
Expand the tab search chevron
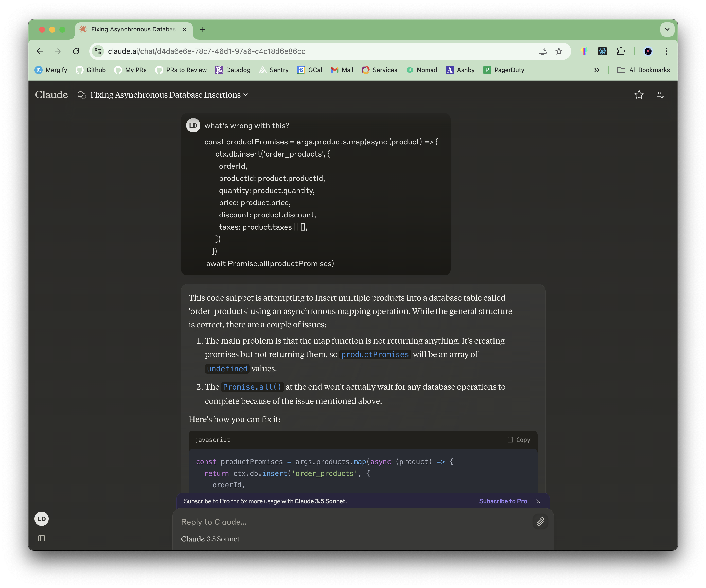coord(667,30)
